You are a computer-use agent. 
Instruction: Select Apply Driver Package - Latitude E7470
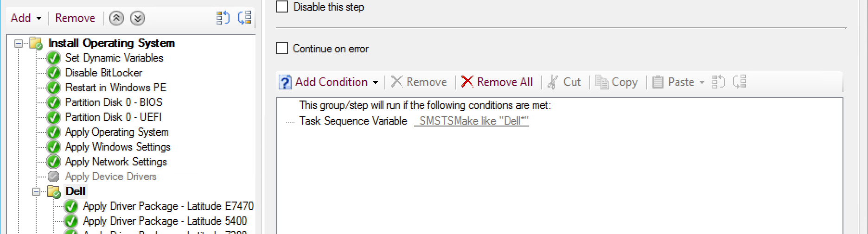click(168, 206)
